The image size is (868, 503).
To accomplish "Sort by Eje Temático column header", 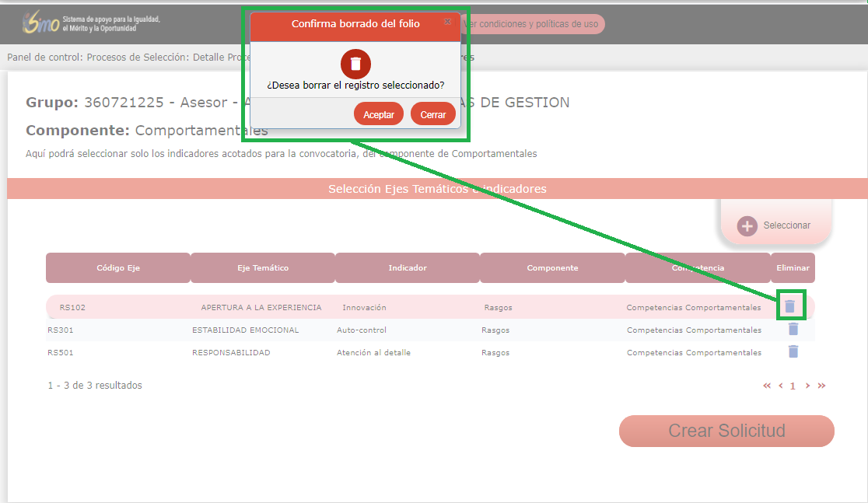I will pos(263,267).
